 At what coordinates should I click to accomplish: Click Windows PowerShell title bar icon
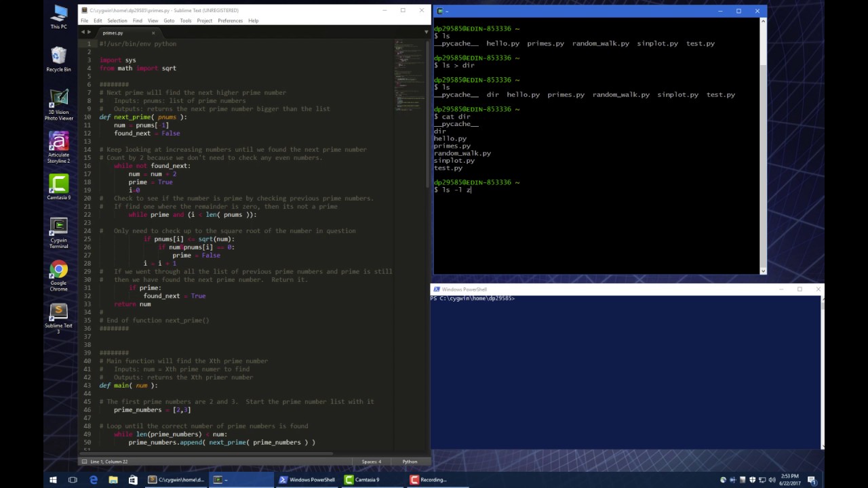pyautogui.click(x=437, y=289)
